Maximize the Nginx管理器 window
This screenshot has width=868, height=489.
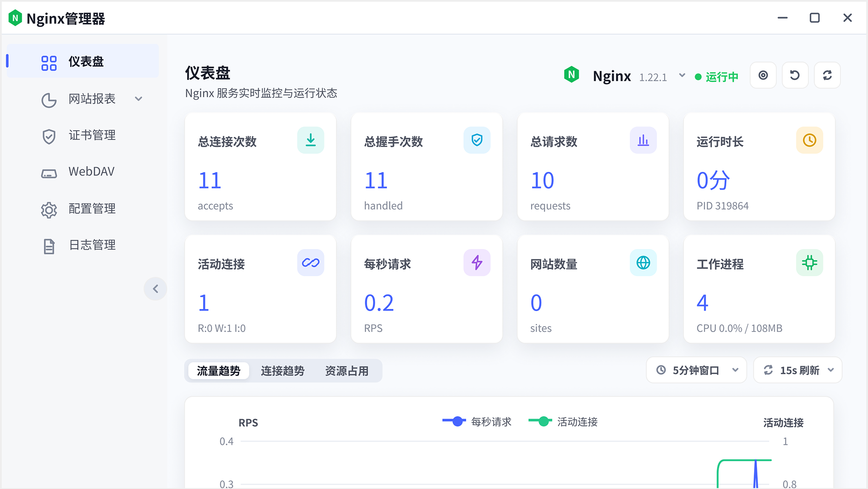tap(815, 18)
